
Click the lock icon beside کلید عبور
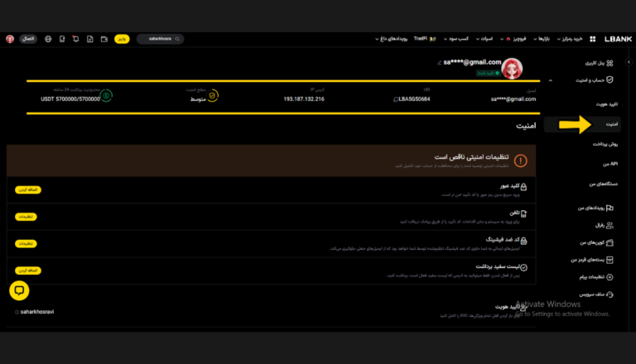523,186
